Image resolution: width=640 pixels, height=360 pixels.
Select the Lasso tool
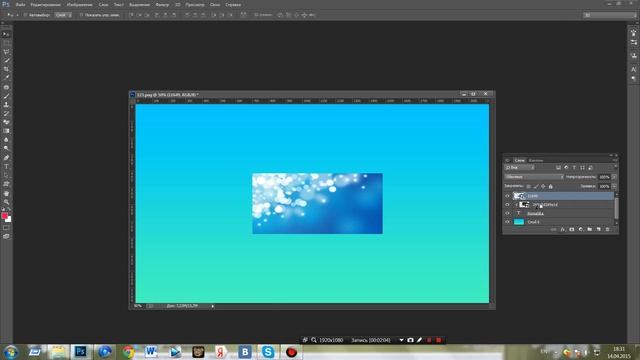(x=6, y=52)
